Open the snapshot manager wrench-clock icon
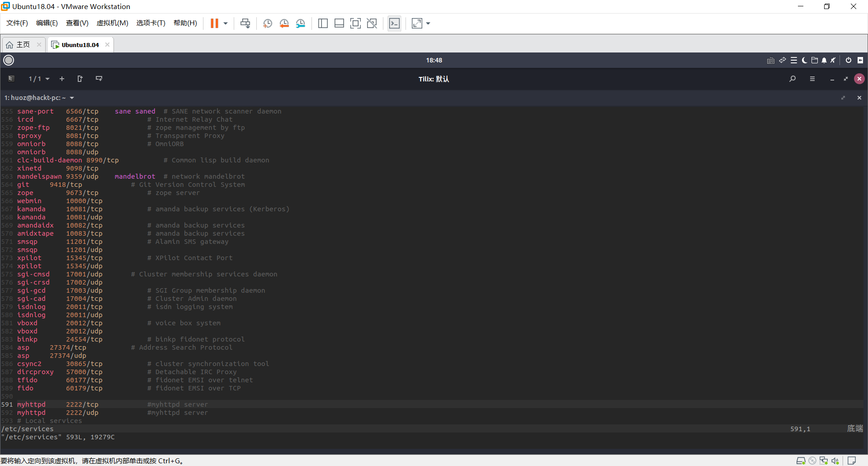This screenshot has width=868, height=466. (x=301, y=23)
